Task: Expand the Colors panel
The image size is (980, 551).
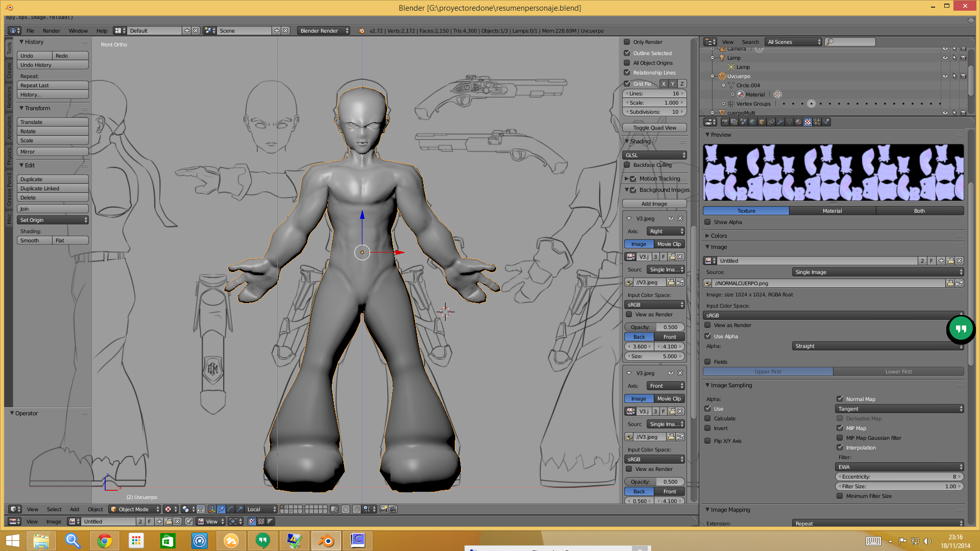Action: (x=719, y=236)
